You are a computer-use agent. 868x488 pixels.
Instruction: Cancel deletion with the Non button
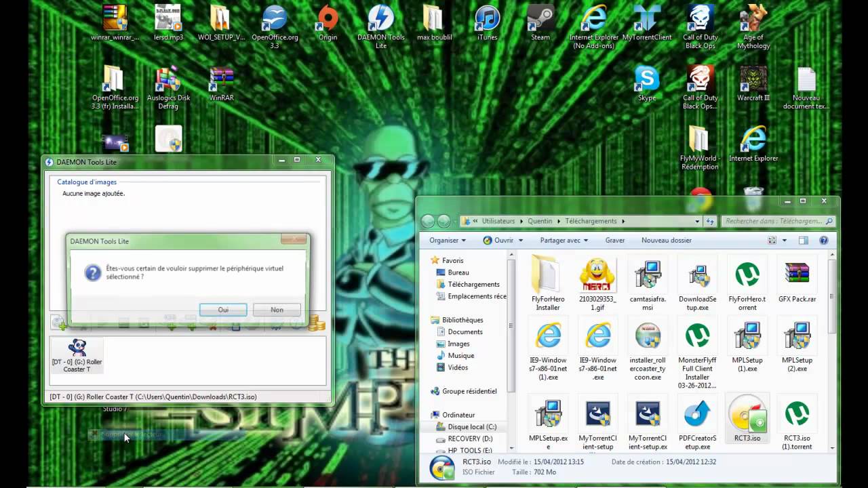(277, 310)
